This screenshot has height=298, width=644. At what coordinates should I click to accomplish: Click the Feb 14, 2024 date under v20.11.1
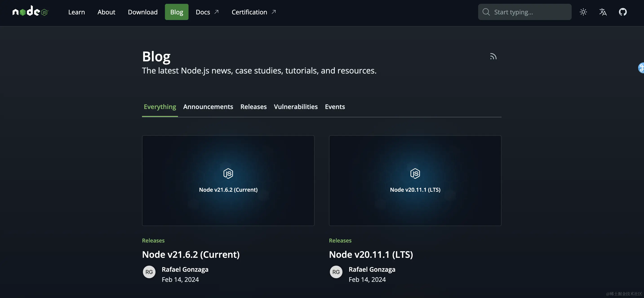[x=367, y=280]
